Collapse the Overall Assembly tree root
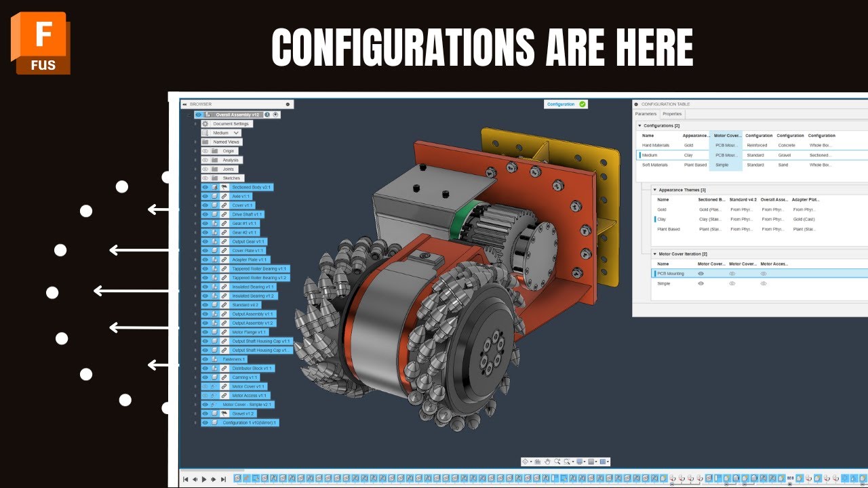 189,115
